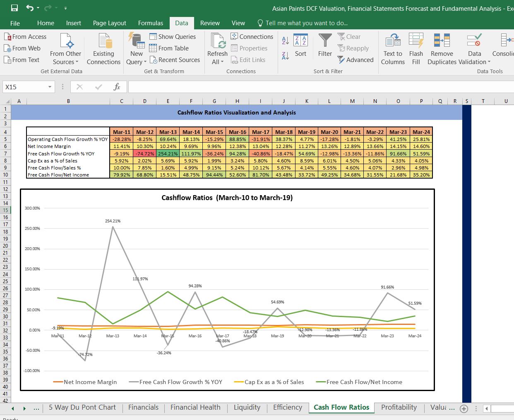
Task: Open the File menu
Action: [x=15, y=23]
